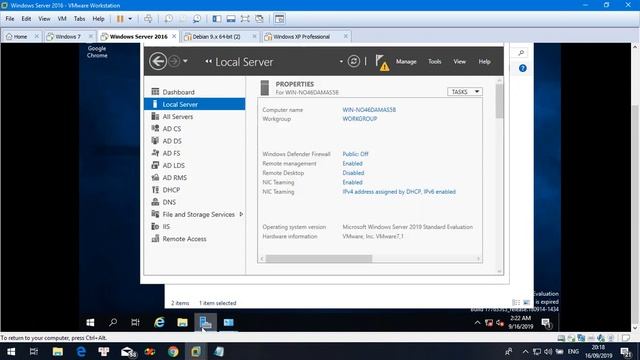Open the Tools menu in Server Manager
The width and height of the screenshot is (640, 360).
coord(434,62)
